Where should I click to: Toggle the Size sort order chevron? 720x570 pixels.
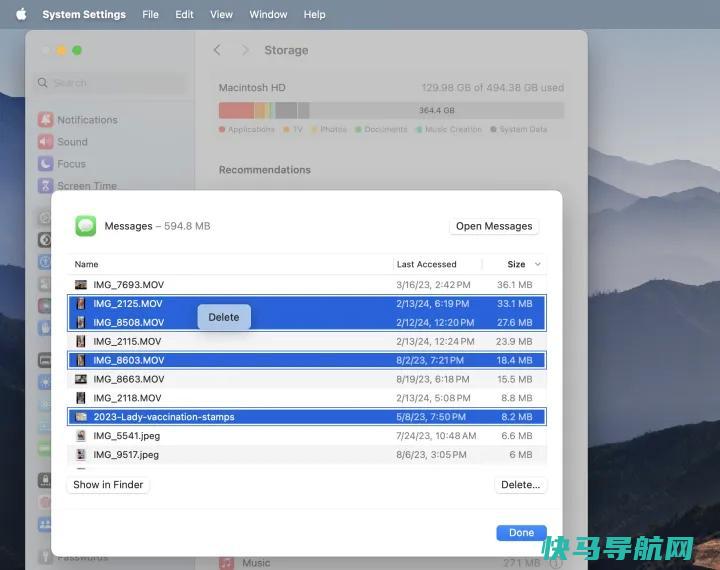[538, 264]
